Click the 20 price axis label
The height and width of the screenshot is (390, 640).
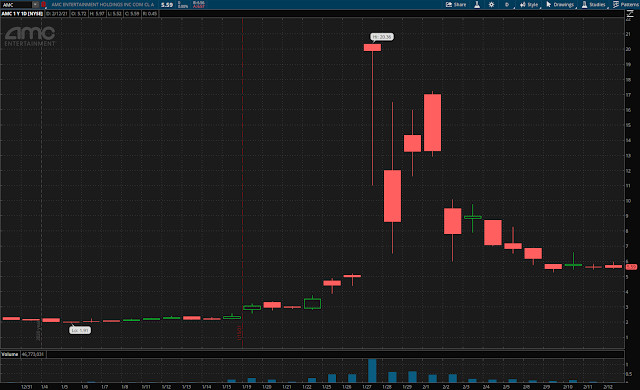[628, 49]
